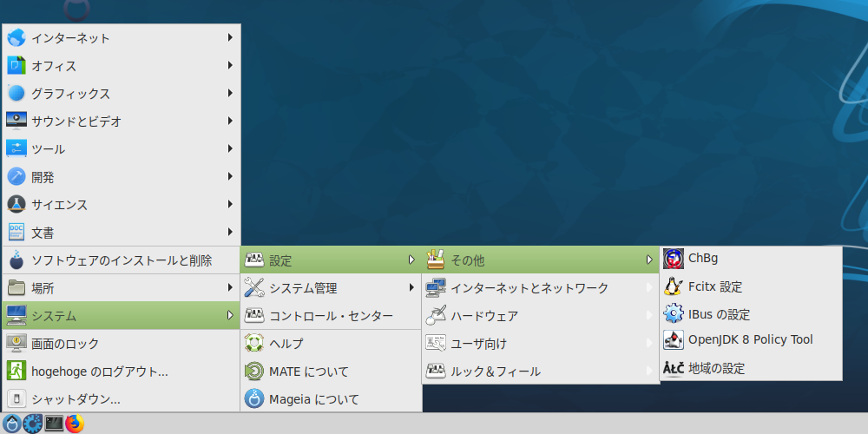Select the システム menu entry
This screenshot has height=434, width=868.
[122, 316]
